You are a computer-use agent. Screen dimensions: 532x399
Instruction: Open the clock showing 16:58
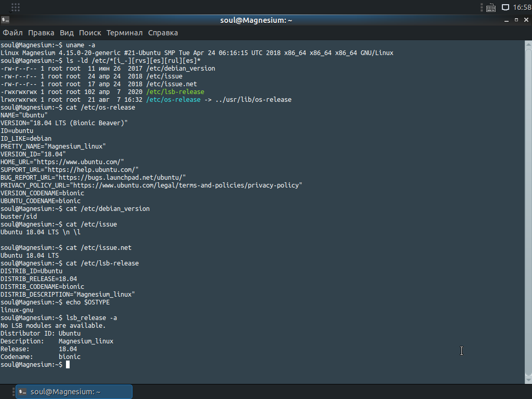click(x=522, y=7)
